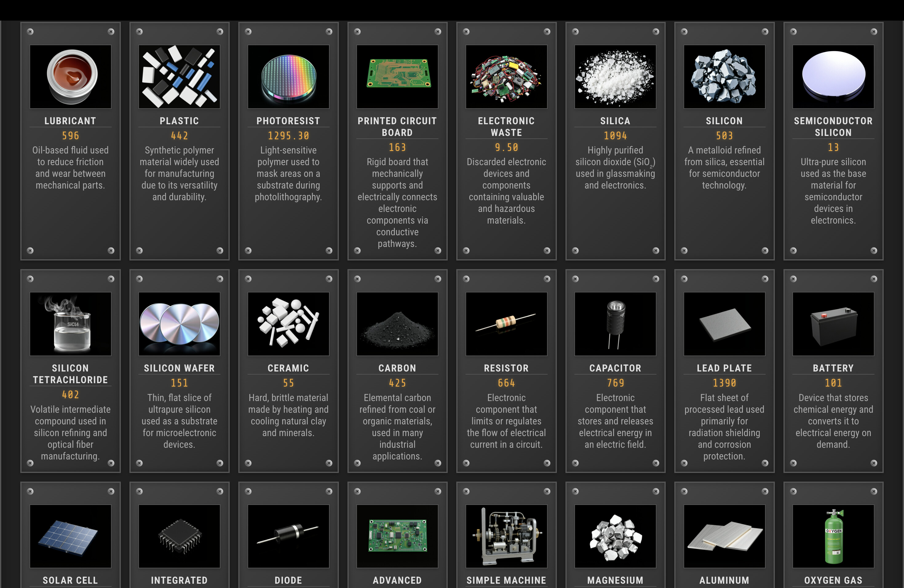Select the Lubricant item image
Image resolution: width=904 pixels, height=588 pixels.
pyautogui.click(x=70, y=77)
